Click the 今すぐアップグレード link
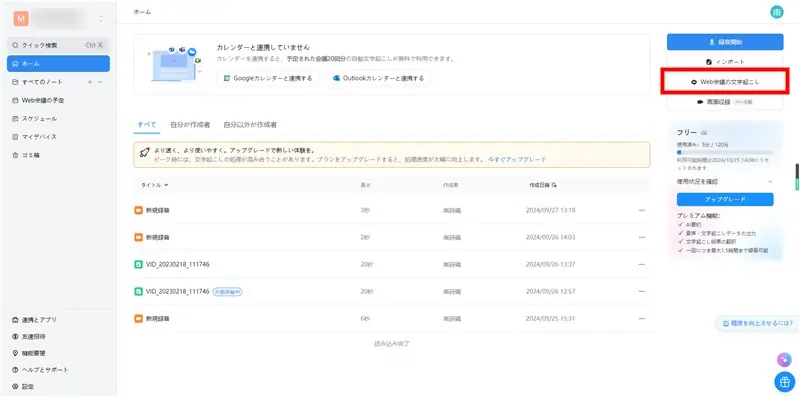 517,160
